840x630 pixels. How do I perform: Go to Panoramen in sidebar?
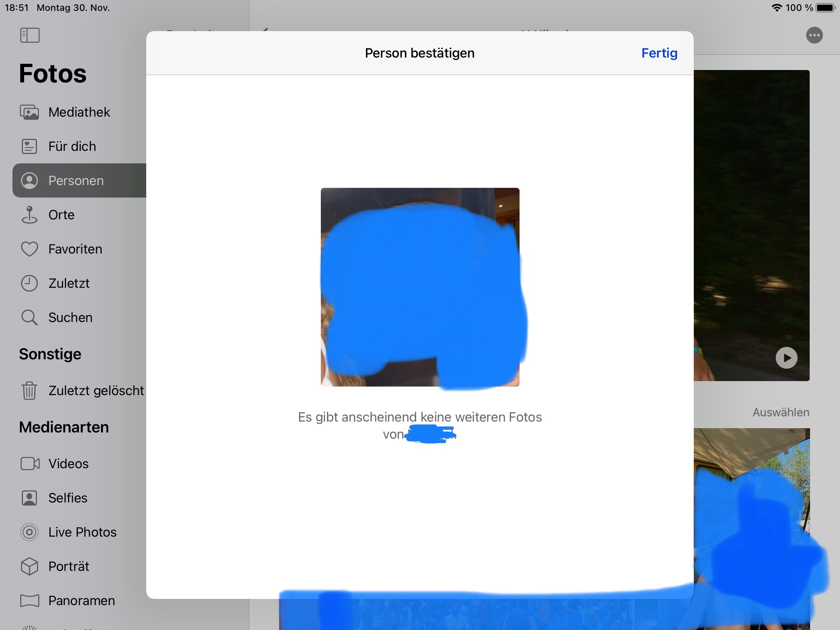pos(81,600)
